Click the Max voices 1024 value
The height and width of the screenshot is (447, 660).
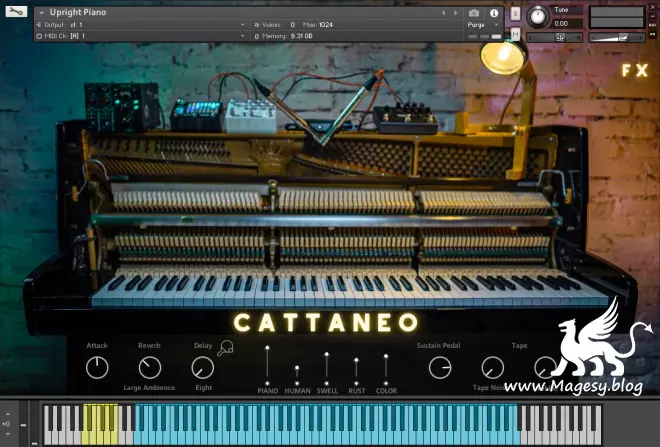click(325, 25)
